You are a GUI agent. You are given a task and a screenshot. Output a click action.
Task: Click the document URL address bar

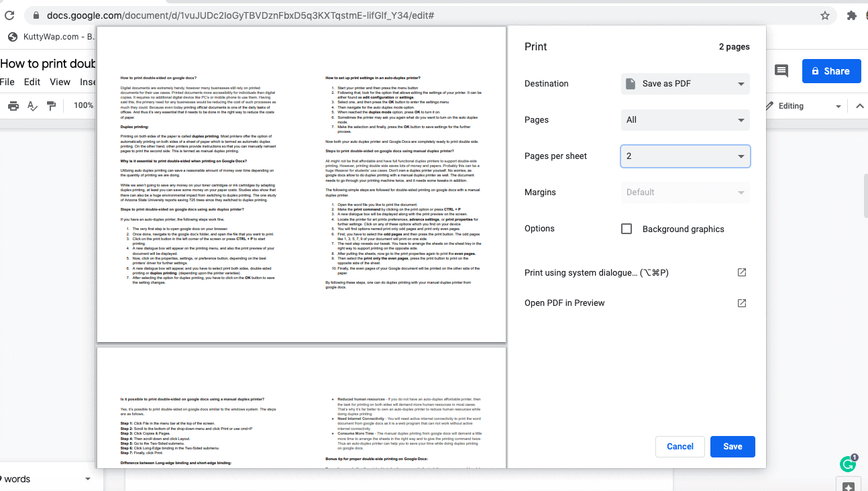(268, 14)
